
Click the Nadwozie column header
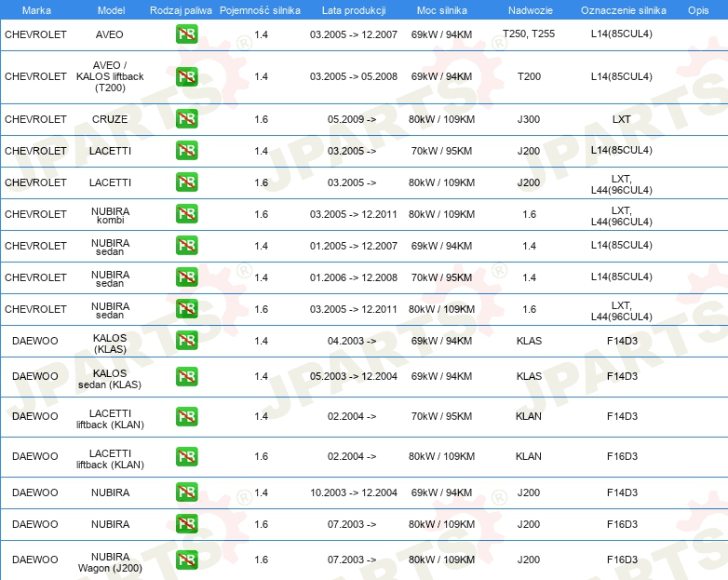pos(531,10)
